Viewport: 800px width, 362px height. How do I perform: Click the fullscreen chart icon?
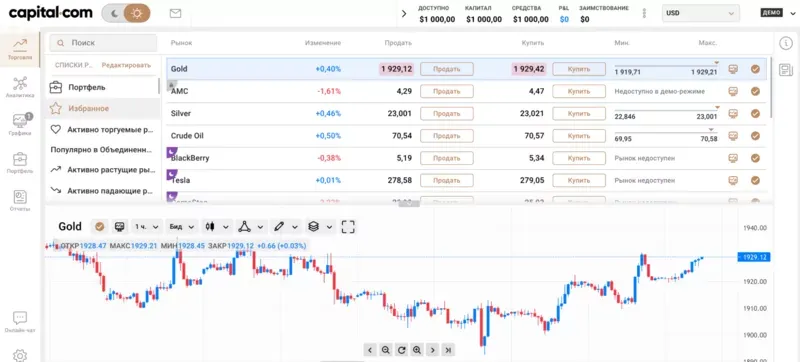point(348,226)
